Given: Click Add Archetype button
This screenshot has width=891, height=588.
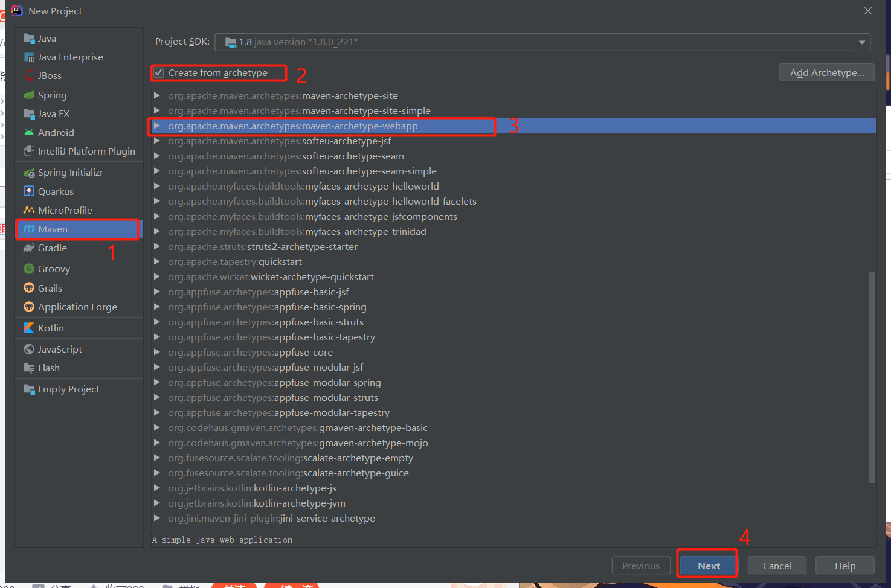Looking at the screenshot, I should [x=827, y=73].
